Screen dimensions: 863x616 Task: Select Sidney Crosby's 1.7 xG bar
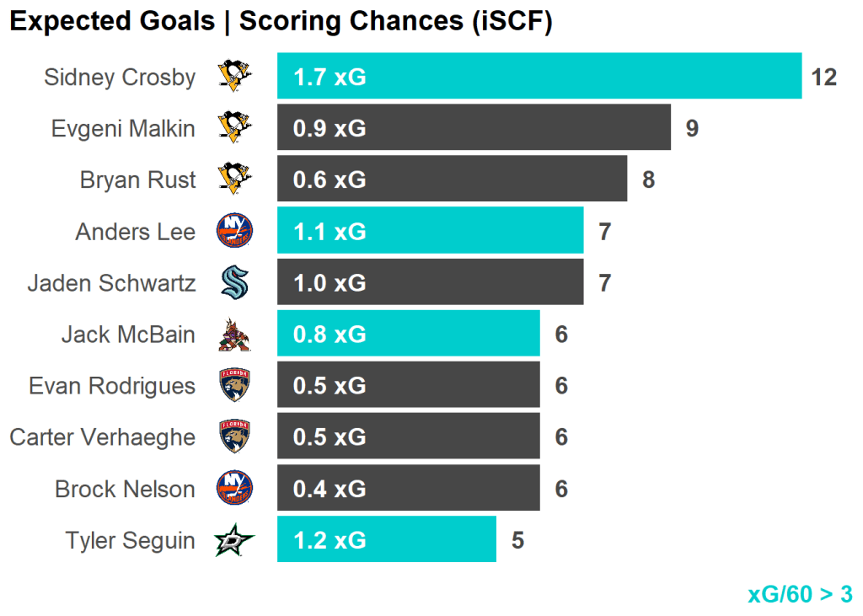[x=539, y=77]
